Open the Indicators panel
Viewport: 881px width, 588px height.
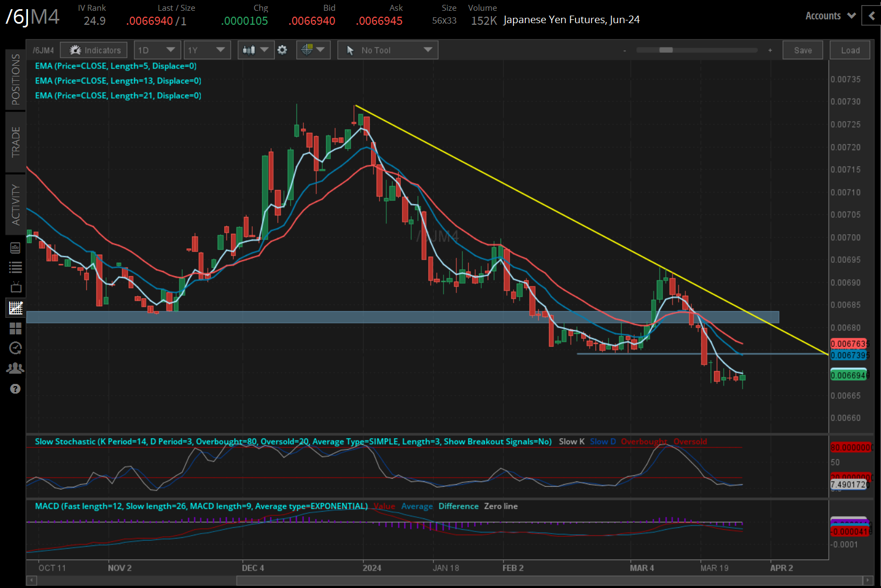tap(94, 50)
